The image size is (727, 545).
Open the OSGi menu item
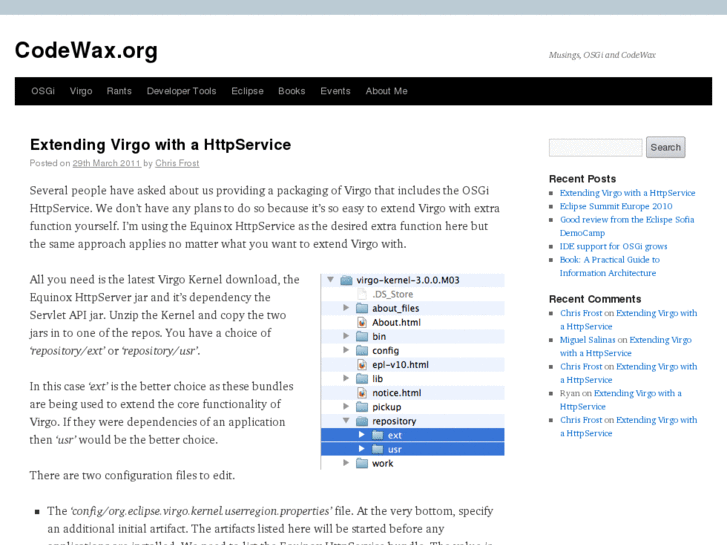[x=43, y=91]
